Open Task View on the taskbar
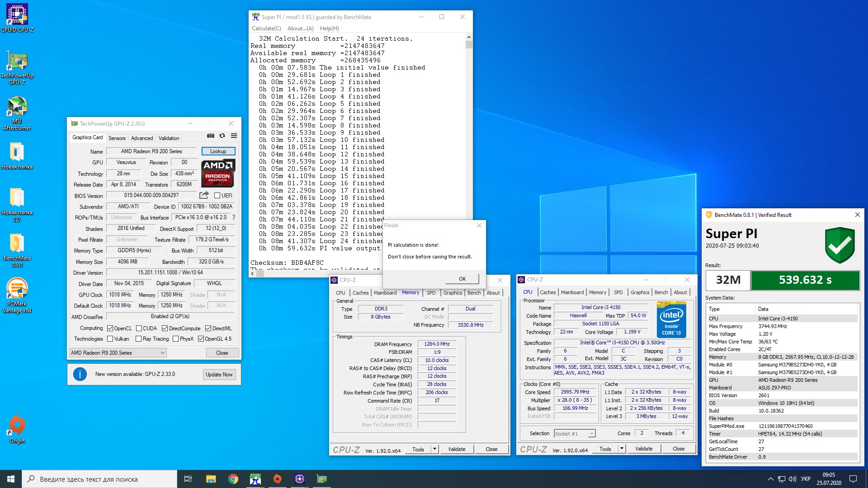868x488 pixels. tap(188, 479)
